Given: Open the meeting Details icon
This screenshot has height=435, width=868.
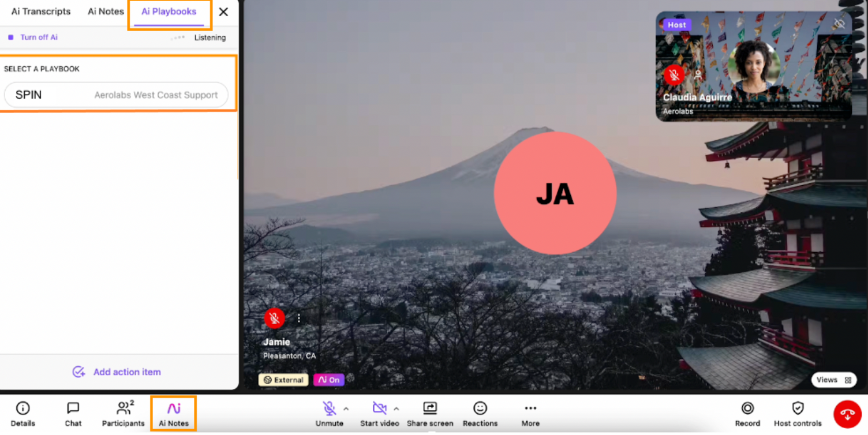Looking at the screenshot, I should click(x=23, y=409).
